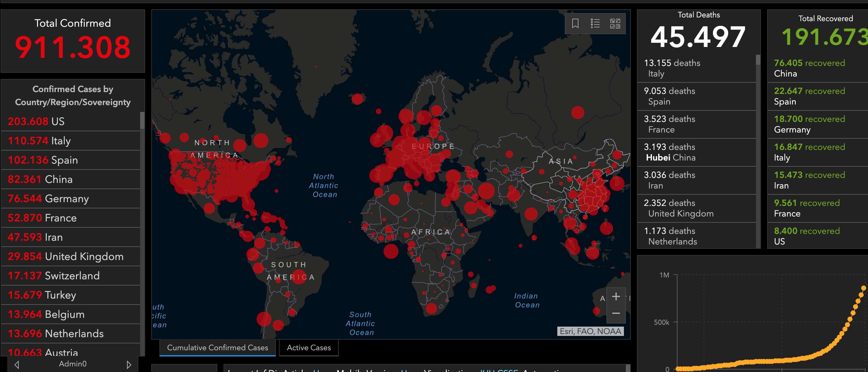Image resolution: width=868 pixels, height=372 pixels.
Task: Go to previous Admin level with left arrow
Action: click(17, 364)
